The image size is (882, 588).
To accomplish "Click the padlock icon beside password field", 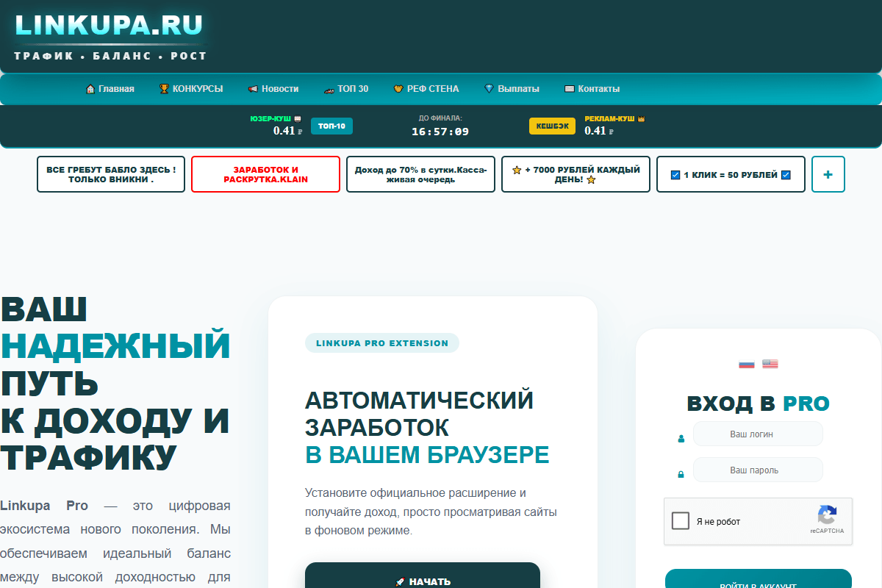I will pyautogui.click(x=681, y=475).
